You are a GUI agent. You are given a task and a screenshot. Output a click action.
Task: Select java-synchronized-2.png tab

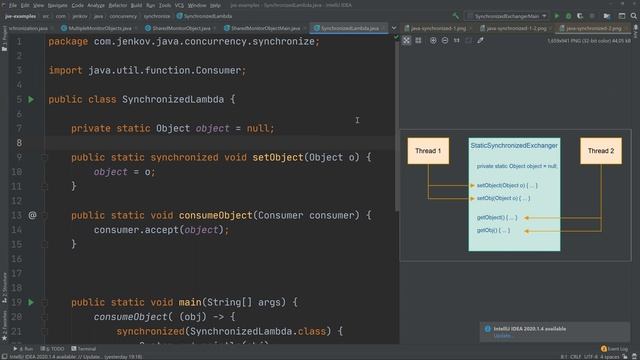pyautogui.click(x=592, y=28)
